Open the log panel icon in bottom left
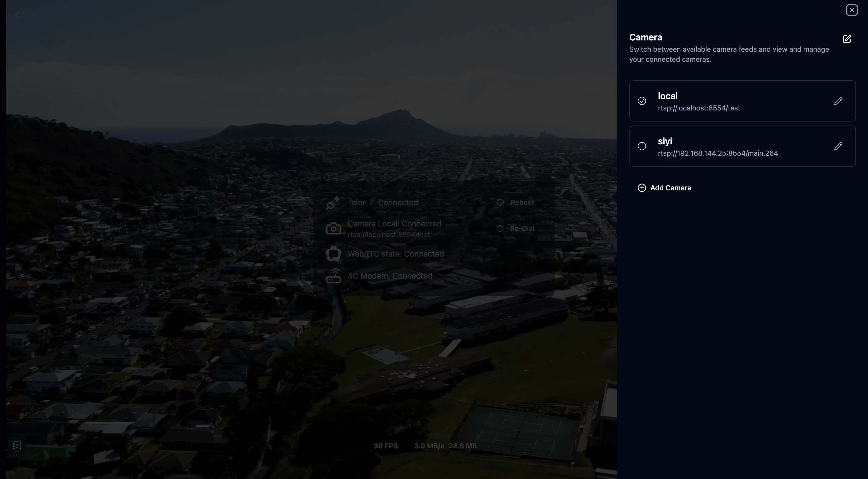This screenshot has height=479, width=868. tap(17, 446)
